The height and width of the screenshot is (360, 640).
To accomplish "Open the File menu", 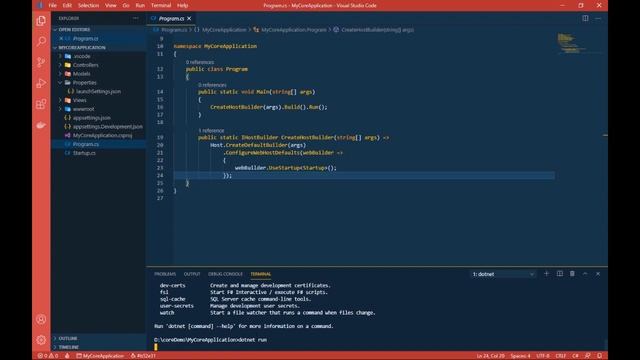I will pyautogui.click(x=53, y=5).
